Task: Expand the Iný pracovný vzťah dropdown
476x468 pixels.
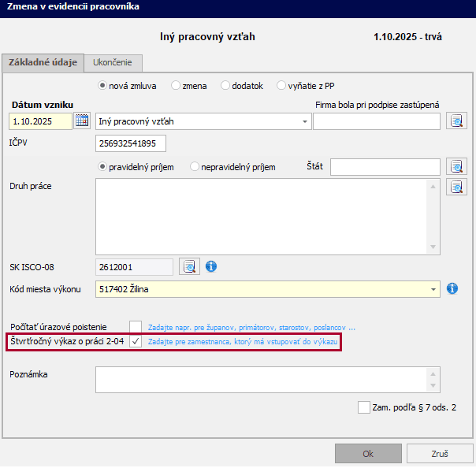Action: 305,122
